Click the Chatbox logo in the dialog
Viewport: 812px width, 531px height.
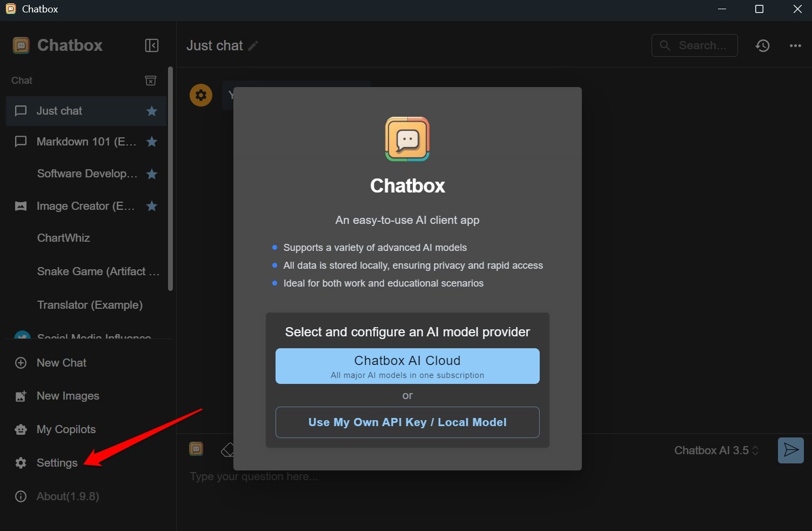point(407,140)
